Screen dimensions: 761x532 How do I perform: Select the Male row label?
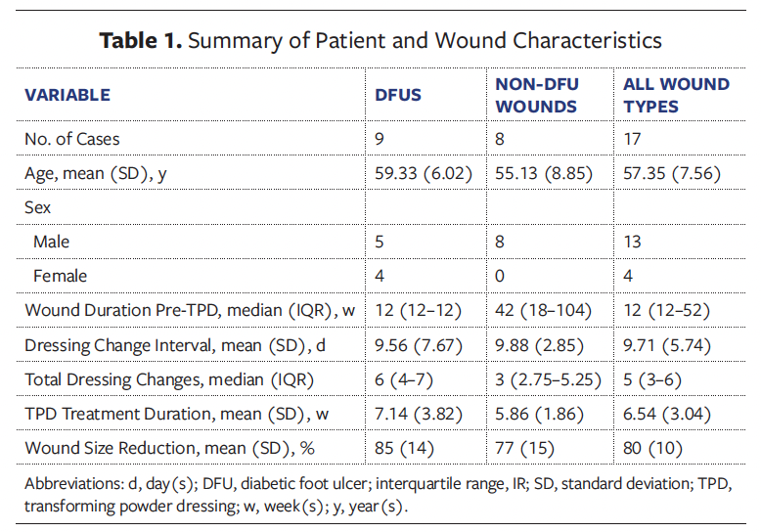[x=52, y=241]
